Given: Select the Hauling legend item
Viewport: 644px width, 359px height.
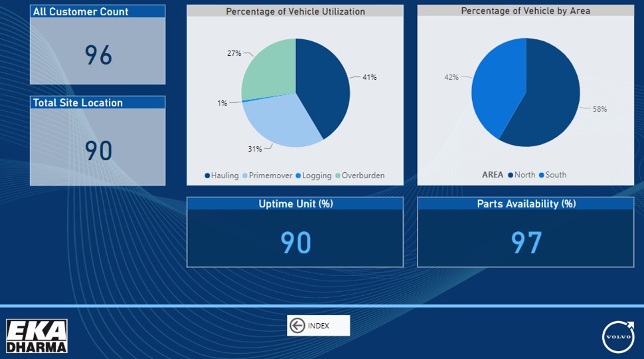Looking at the screenshot, I should pos(222,176).
